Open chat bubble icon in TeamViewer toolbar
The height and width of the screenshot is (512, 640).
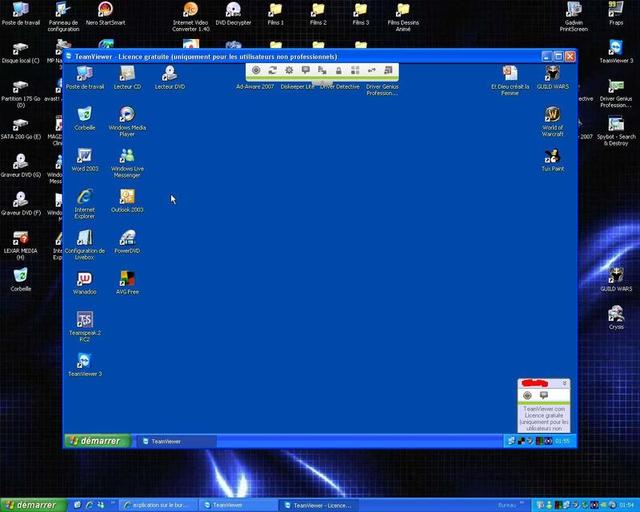pos(306,70)
